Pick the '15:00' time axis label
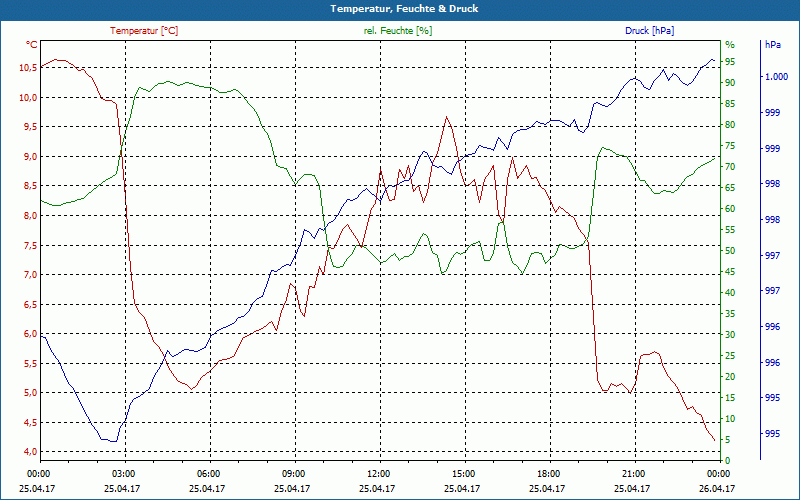This screenshot has height=500, width=800. pyautogui.click(x=462, y=473)
